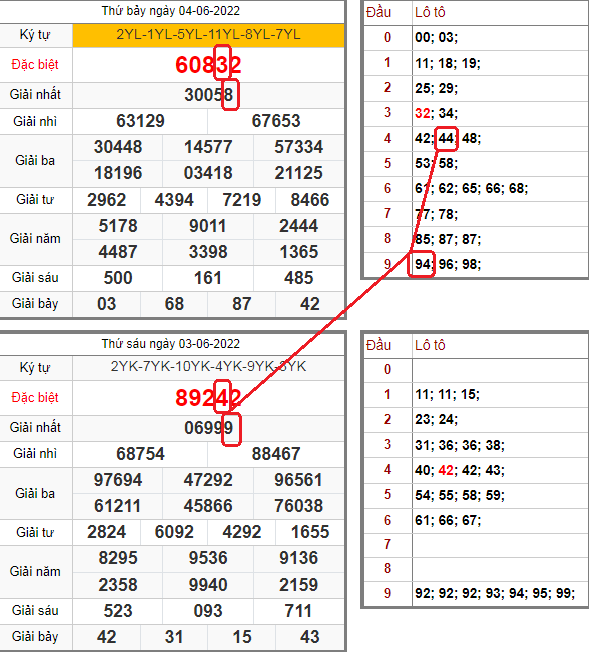Click the lô tô row '40; 42; 42; 43;'
589x652 pixels.
(460, 470)
